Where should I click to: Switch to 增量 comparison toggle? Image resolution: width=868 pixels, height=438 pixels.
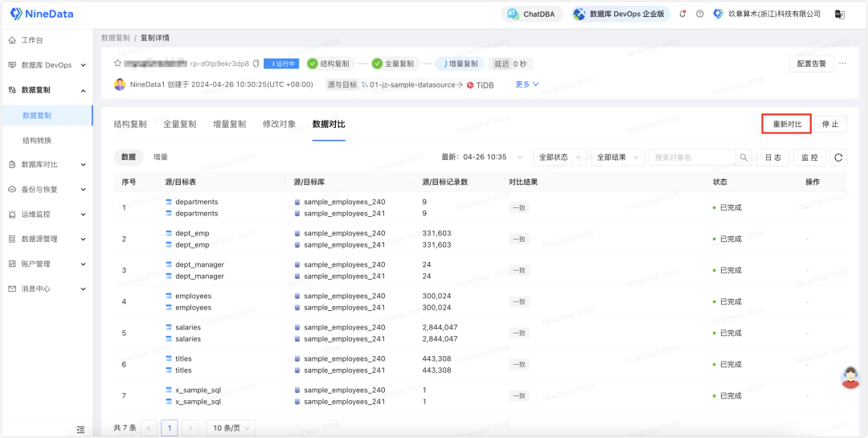point(161,158)
